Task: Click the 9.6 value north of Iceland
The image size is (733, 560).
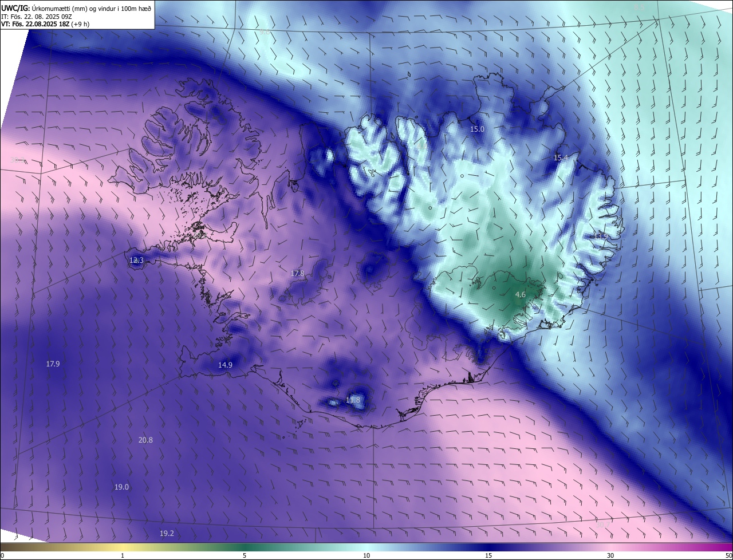Action: coord(264,32)
